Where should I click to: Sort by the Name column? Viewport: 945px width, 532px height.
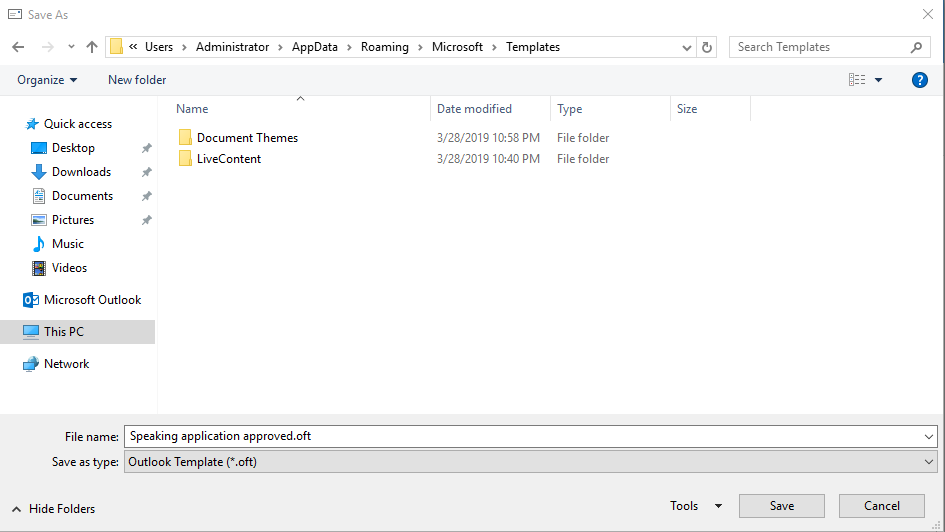[x=192, y=109]
